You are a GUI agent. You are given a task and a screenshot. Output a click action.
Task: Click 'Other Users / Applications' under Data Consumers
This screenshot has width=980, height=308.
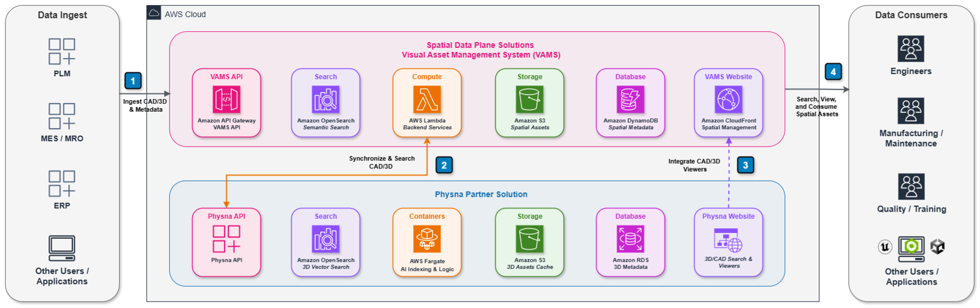911,277
